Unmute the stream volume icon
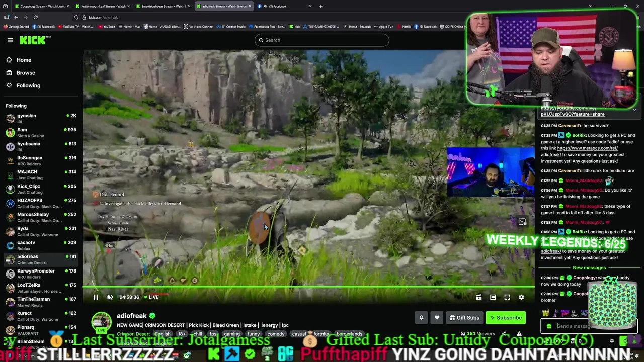Image resolution: width=644 pixels, height=362 pixels. click(110, 297)
